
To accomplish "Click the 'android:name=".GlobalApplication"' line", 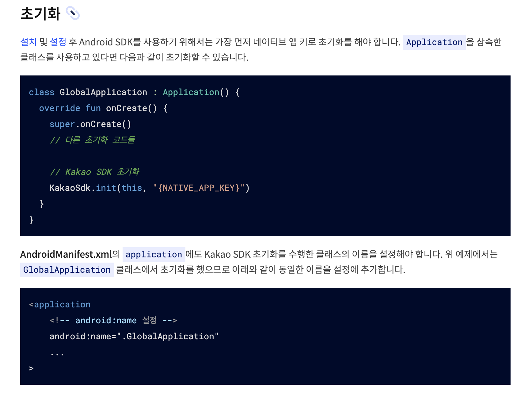I will coord(134,336).
